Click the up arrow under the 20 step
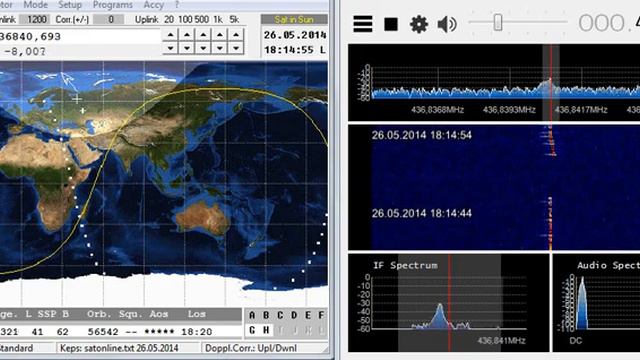 tap(170, 35)
